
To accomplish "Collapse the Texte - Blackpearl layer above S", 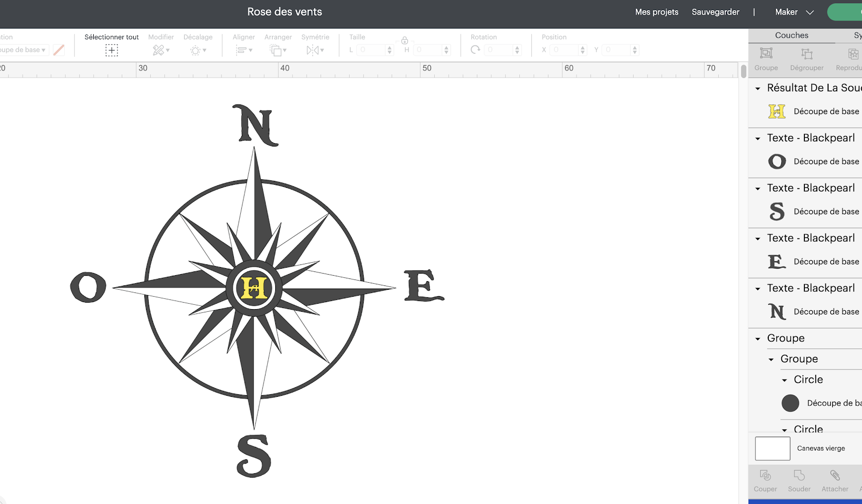I will [x=757, y=188].
